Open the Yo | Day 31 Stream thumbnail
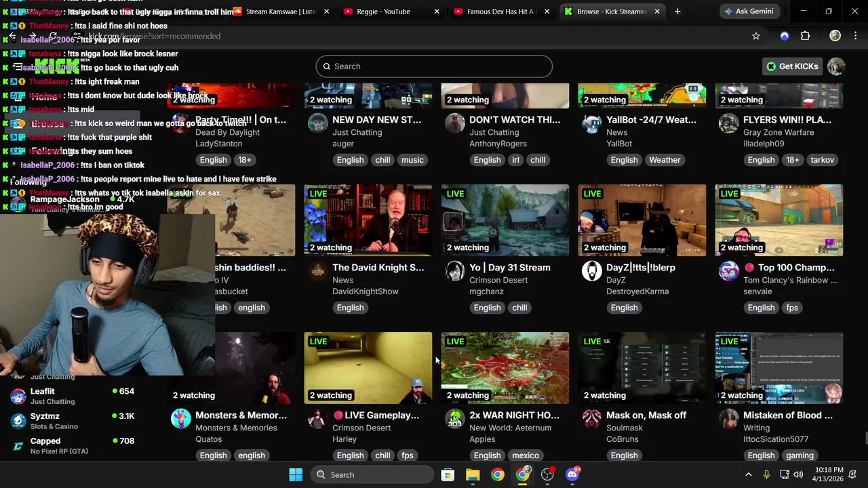The height and width of the screenshot is (488, 868). (505, 220)
